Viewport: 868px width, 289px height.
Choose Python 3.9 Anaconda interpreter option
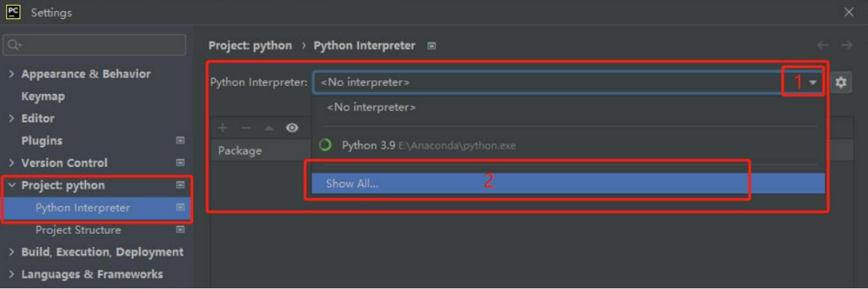(568, 145)
